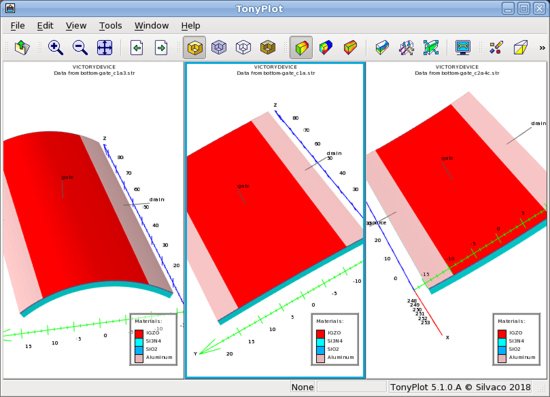Select the white wireframe render mode icon
The image size is (550, 397).
tap(243, 47)
